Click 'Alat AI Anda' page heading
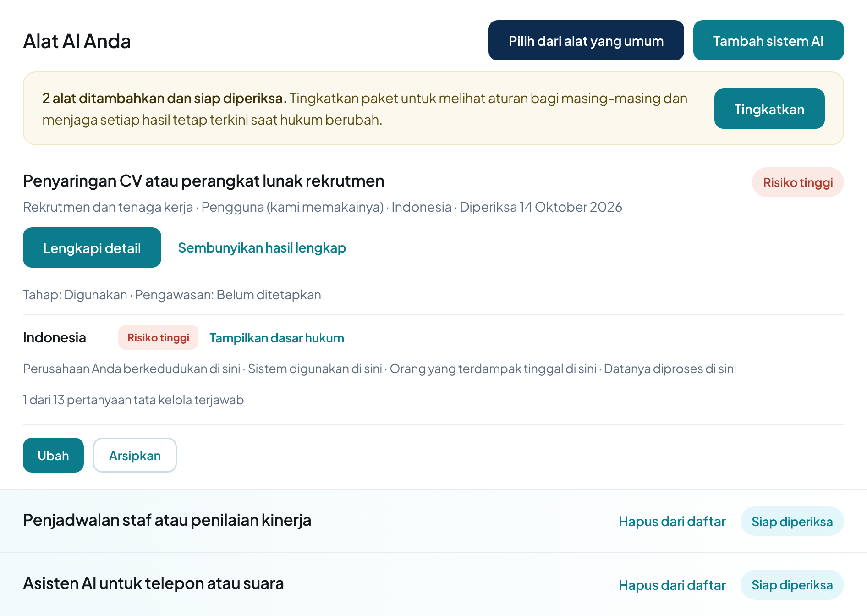Image resolution: width=867 pixels, height=616 pixels. pyautogui.click(x=77, y=41)
